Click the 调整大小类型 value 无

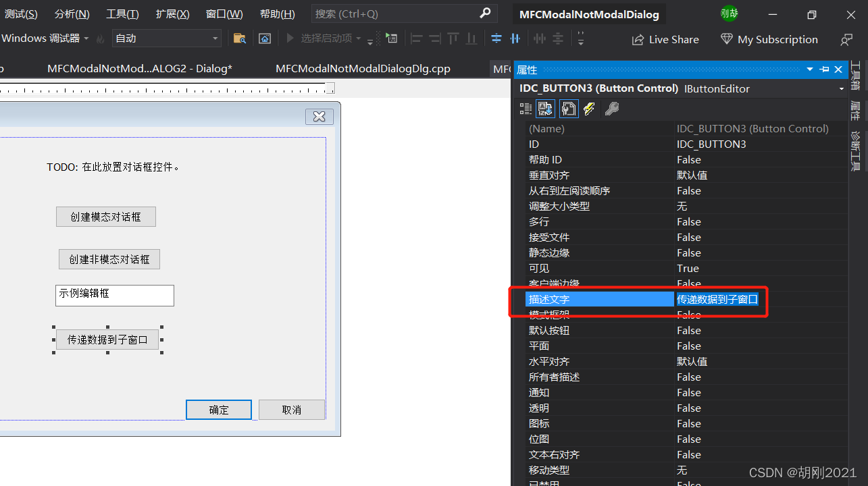(x=682, y=207)
